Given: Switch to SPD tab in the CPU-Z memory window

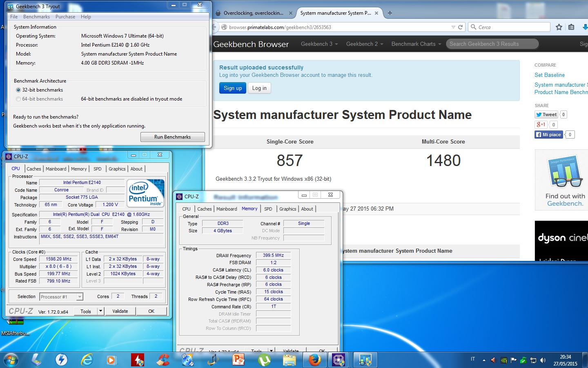Looking at the screenshot, I should (268, 209).
